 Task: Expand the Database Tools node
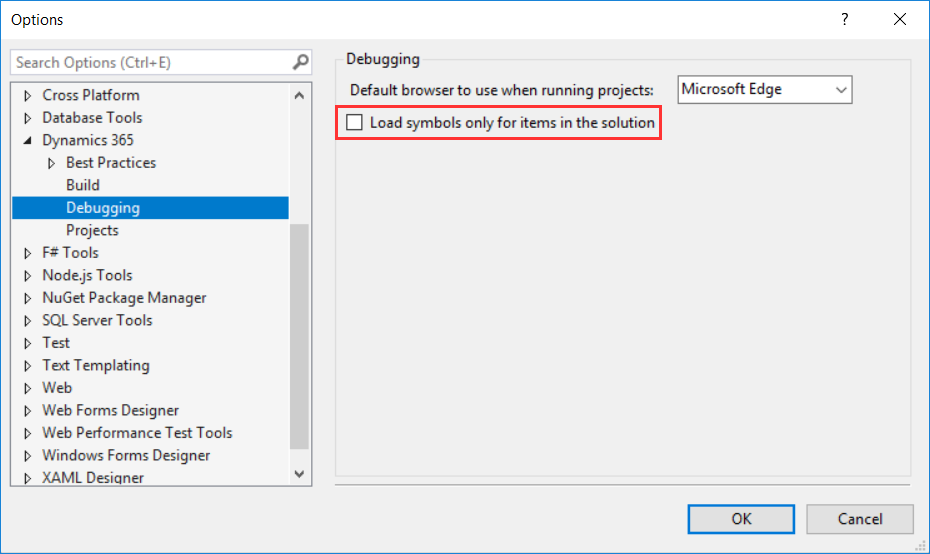pos(28,118)
